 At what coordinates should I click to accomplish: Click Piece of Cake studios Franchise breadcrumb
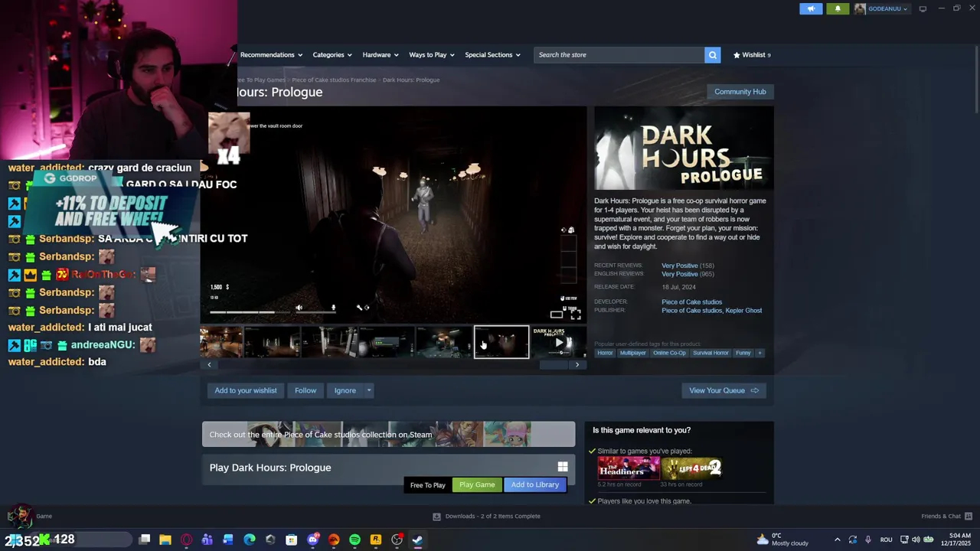coord(334,80)
